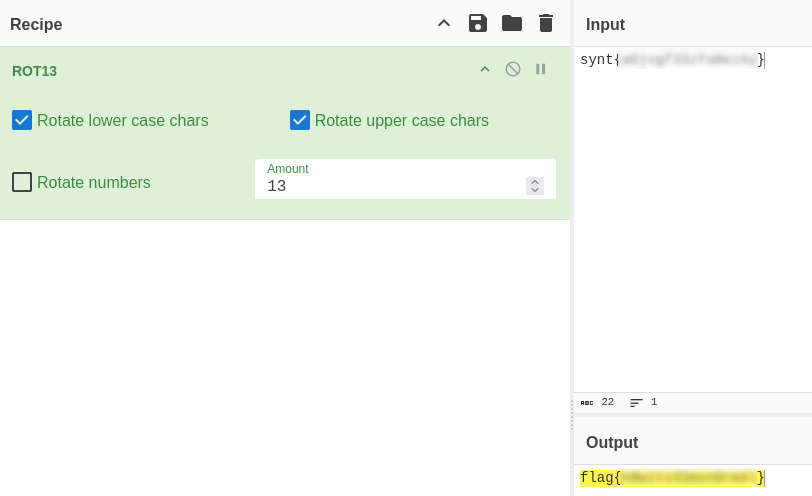812x496 pixels.
Task: Click the ROT13 operation title
Action: click(x=35, y=71)
